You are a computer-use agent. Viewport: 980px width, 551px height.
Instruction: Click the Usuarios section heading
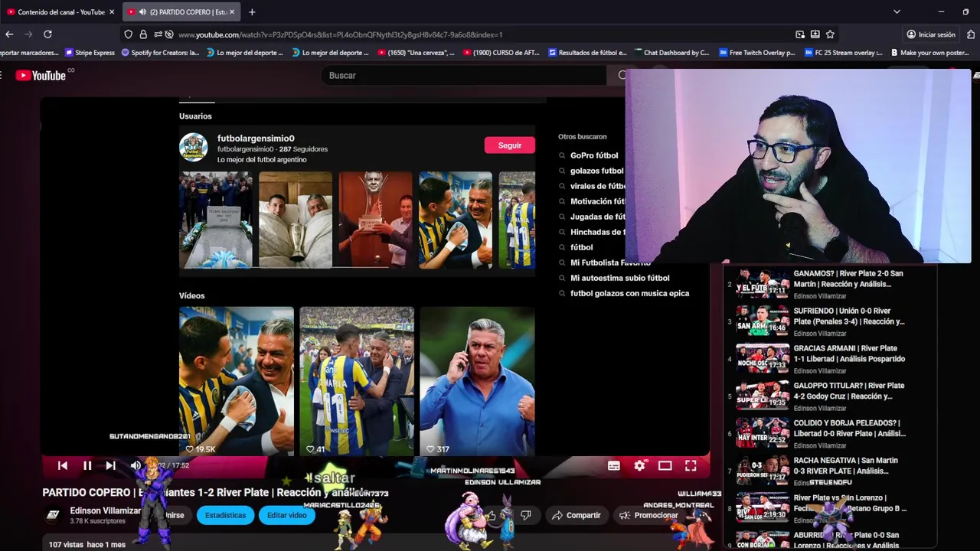[x=195, y=116]
